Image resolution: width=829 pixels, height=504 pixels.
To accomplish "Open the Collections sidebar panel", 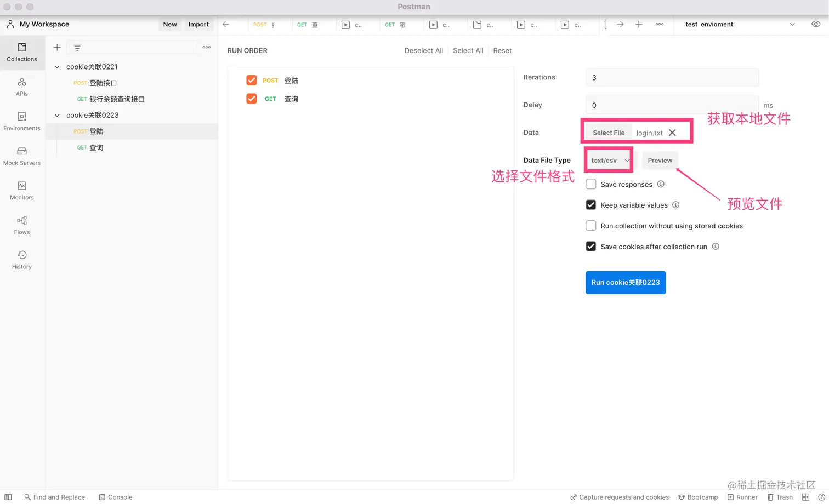I will coord(22,53).
